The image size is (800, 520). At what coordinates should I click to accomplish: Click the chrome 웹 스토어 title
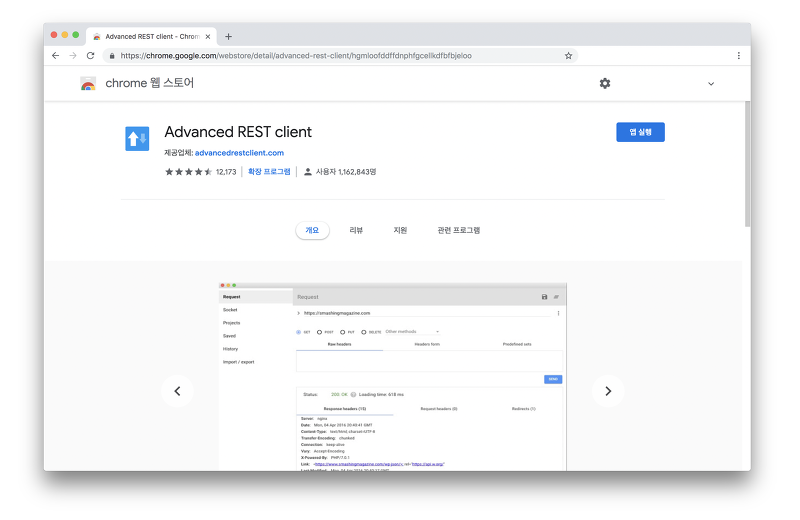point(149,83)
